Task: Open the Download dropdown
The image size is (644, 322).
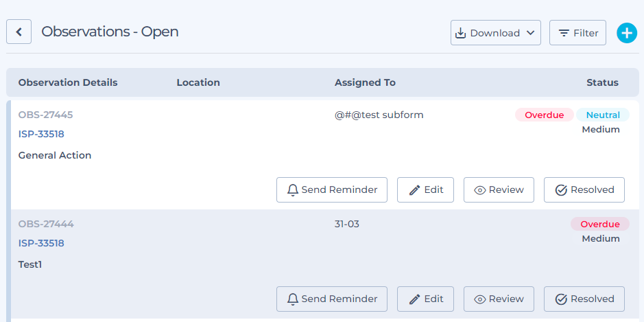Action: coord(495,33)
